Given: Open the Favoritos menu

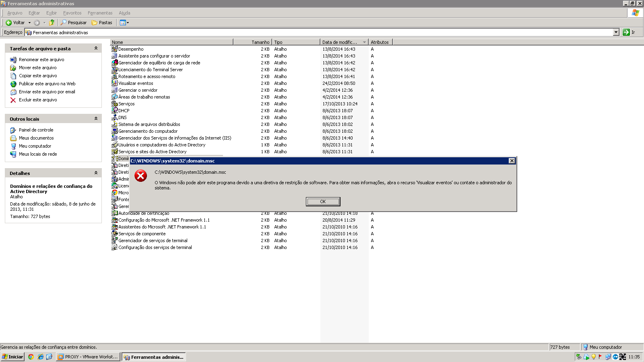Looking at the screenshot, I should pyautogui.click(x=72, y=13).
